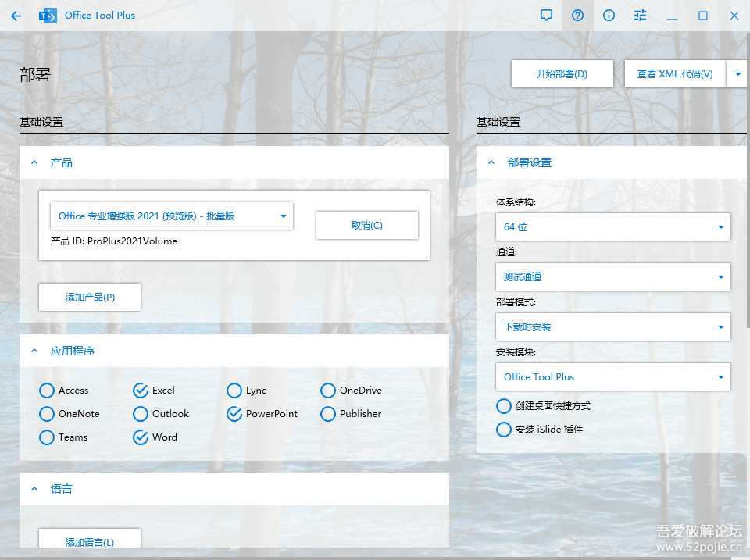750x560 pixels.
Task: Enable the OneDrive application
Action: (328, 391)
